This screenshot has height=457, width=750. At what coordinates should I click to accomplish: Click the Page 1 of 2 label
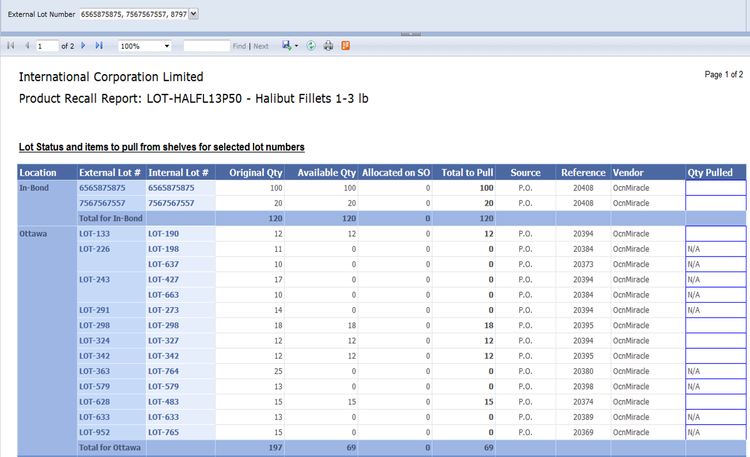pos(723,75)
